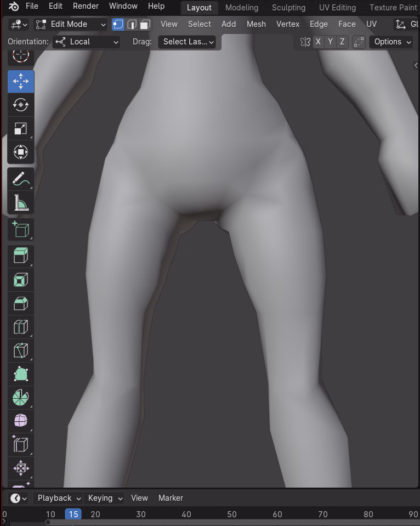The height and width of the screenshot is (526, 420).
Task: Switch to the Texture Paint workspace tab
Action: [393, 8]
